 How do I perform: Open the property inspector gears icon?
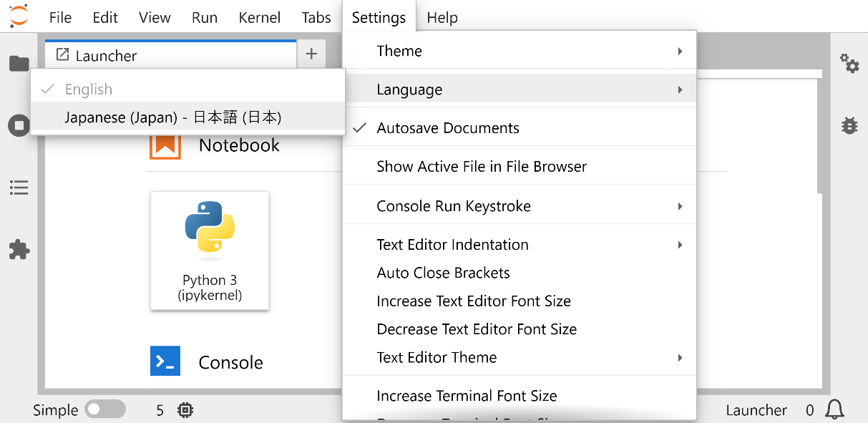(x=849, y=64)
